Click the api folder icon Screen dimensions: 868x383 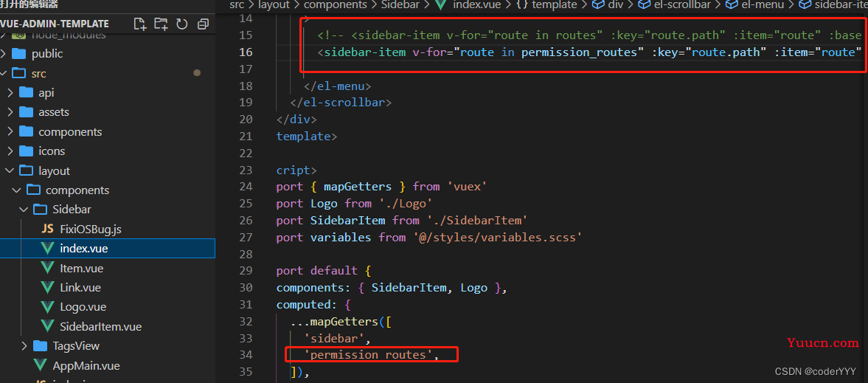26,92
